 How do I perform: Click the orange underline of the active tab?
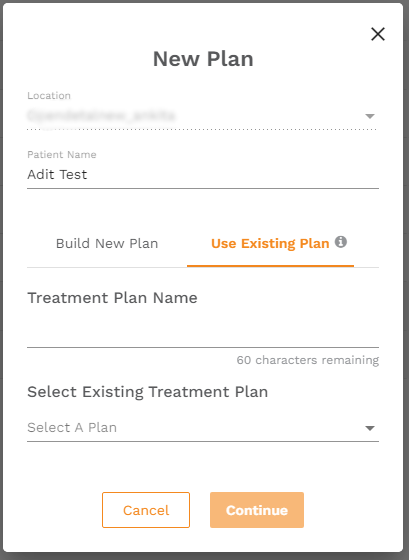[x=270, y=266]
